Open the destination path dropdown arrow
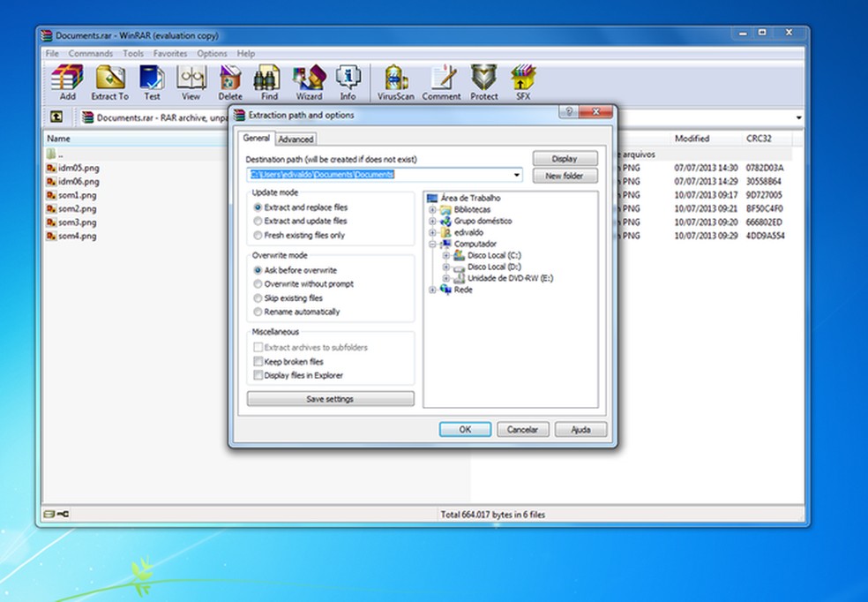 516,175
